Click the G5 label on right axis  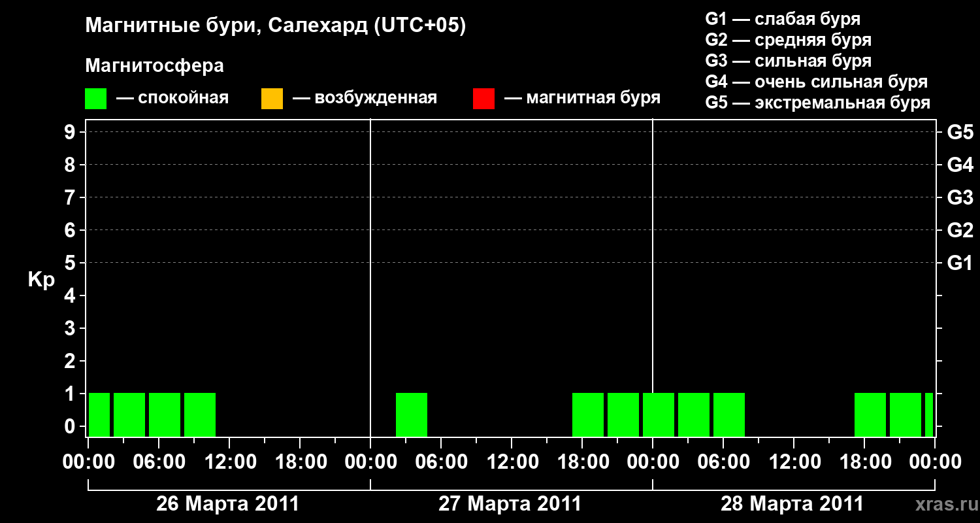(960, 132)
